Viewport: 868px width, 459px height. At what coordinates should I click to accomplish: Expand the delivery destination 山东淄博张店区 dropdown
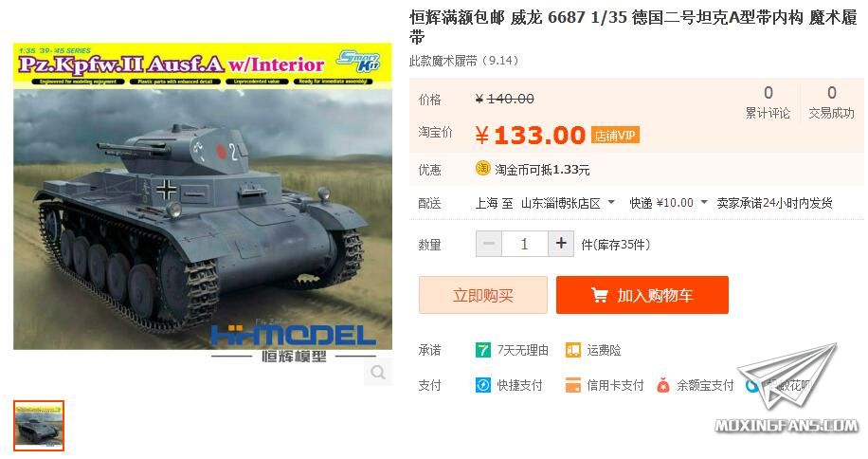click(611, 202)
